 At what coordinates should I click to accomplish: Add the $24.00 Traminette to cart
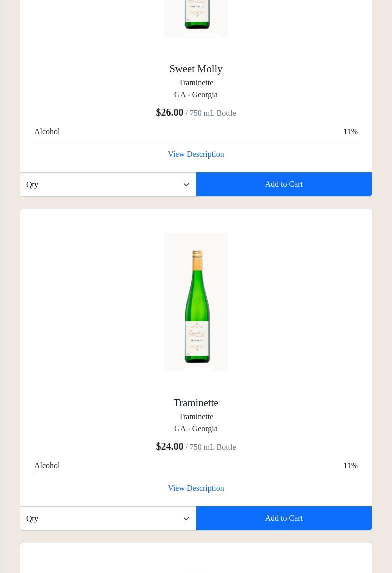point(284,518)
